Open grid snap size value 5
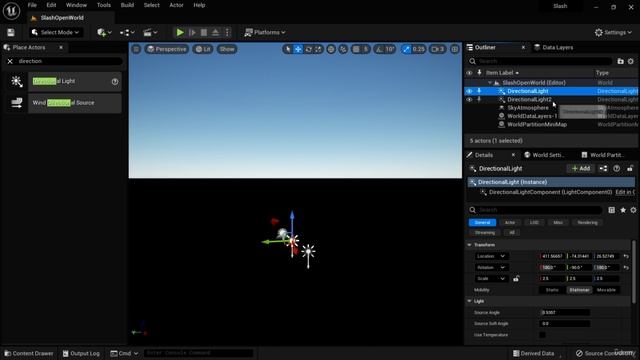Viewport: 640px width, 360px height. [366, 49]
